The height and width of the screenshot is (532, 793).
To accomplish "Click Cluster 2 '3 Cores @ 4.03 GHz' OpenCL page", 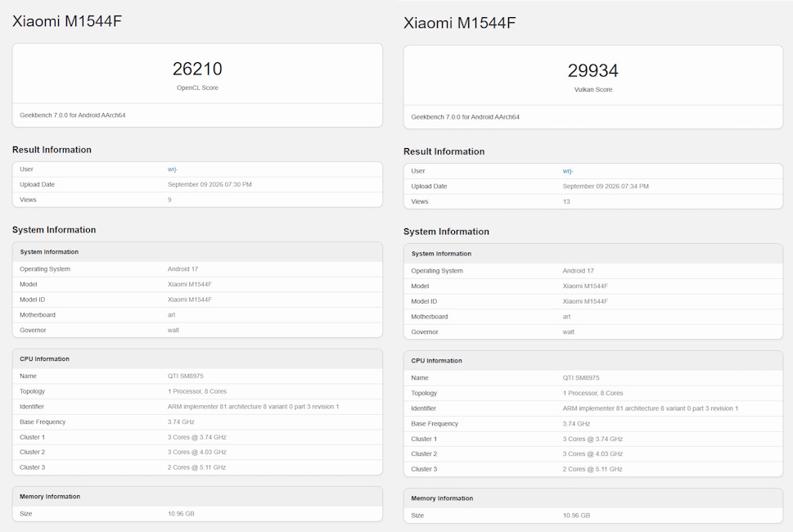I will 196,452.
